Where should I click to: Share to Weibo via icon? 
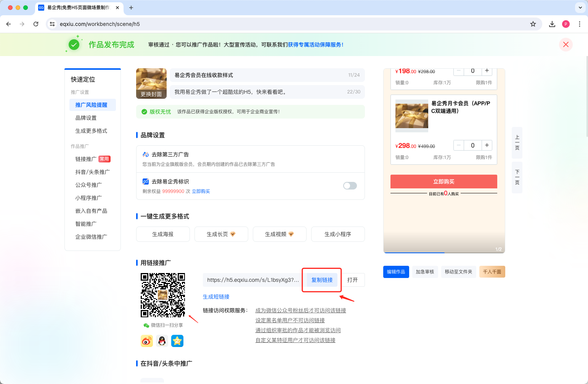pos(147,341)
